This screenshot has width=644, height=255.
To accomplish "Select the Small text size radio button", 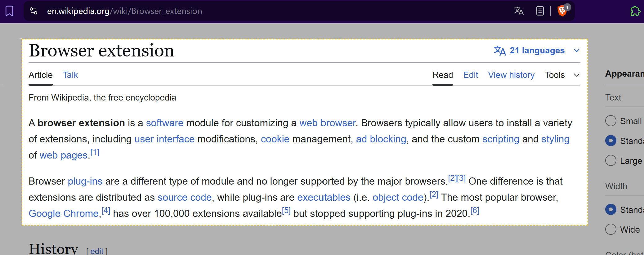I will point(611,121).
